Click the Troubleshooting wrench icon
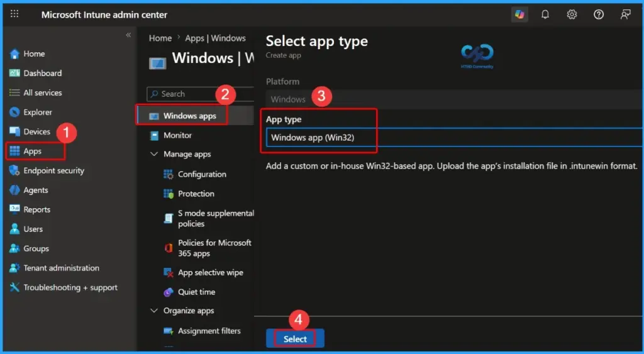 14,287
